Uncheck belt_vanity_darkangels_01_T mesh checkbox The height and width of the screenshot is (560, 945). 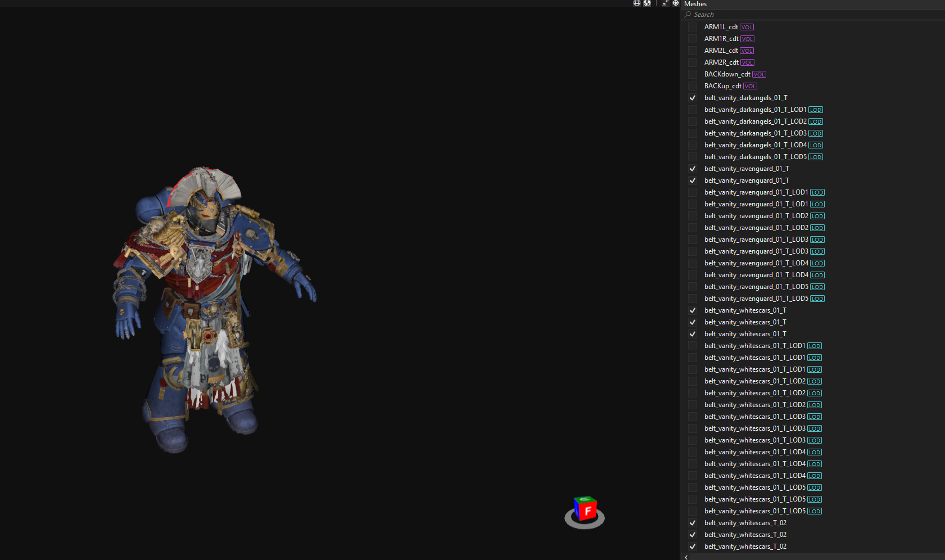click(693, 98)
